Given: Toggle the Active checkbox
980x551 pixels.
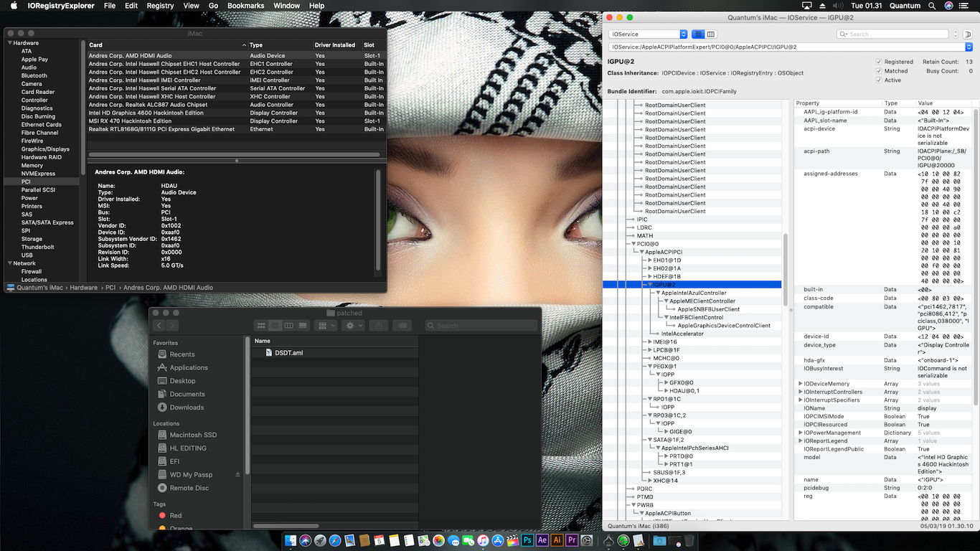Looking at the screenshot, I should 879,80.
